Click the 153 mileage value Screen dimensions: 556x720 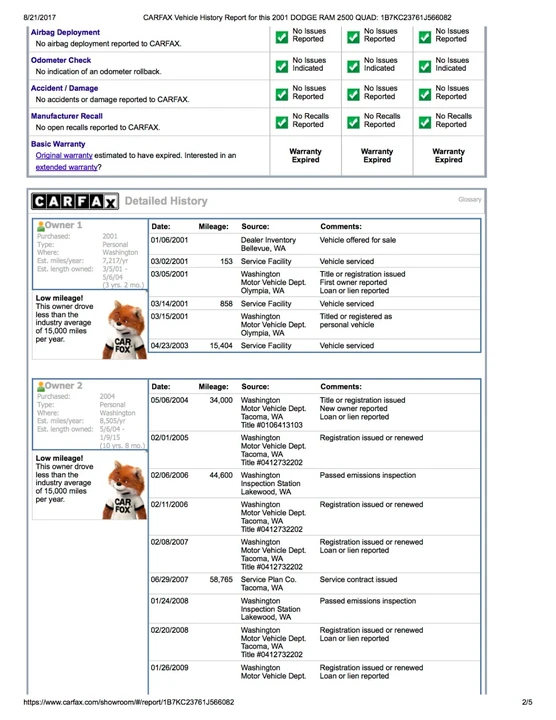(x=226, y=261)
